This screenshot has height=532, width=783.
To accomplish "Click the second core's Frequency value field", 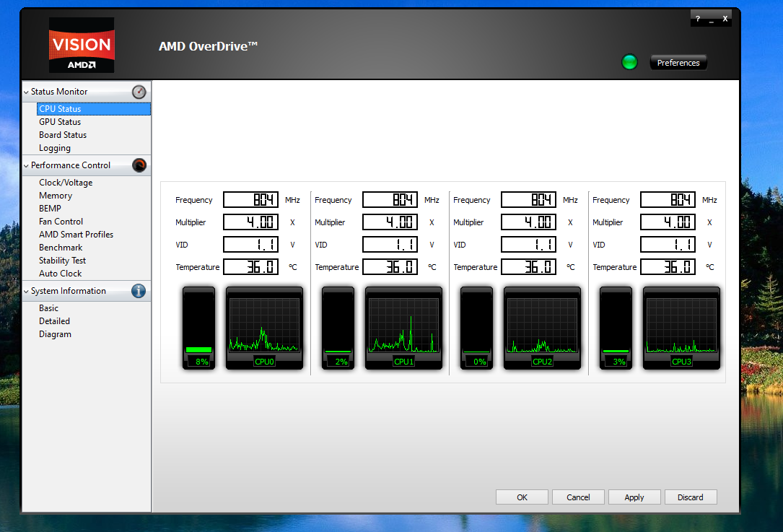I will (x=390, y=200).
